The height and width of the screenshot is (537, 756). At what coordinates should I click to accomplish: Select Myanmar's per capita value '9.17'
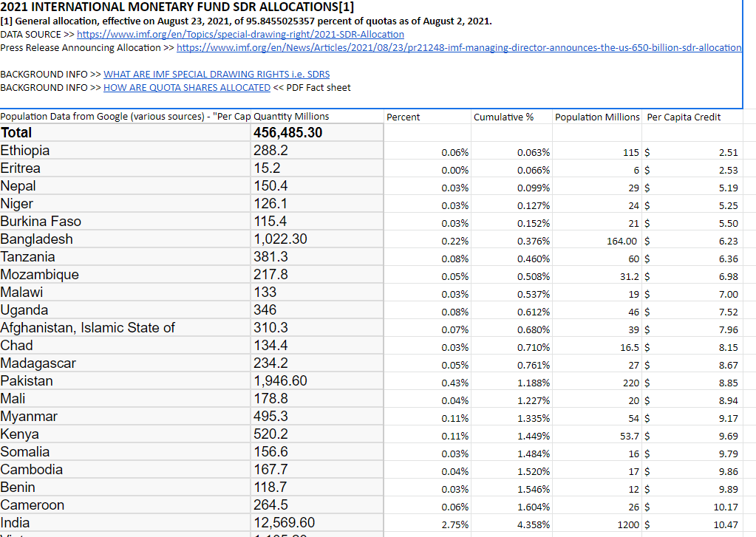tap(692, 418)
